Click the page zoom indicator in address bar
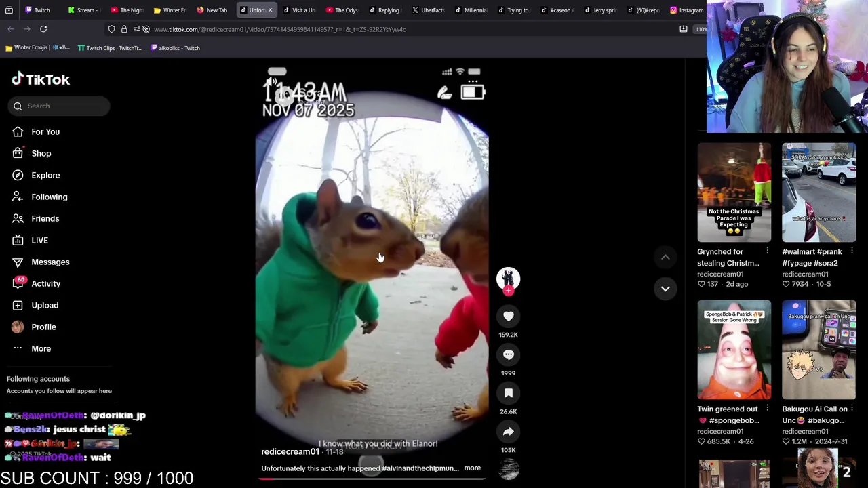 (701, 29)
